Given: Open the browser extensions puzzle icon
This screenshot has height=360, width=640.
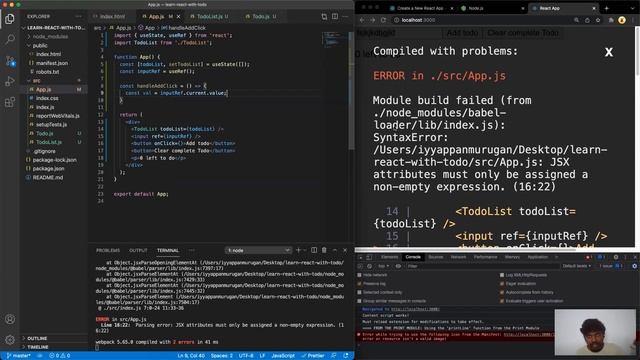Looking at the screenshot, I should (611, 20).
